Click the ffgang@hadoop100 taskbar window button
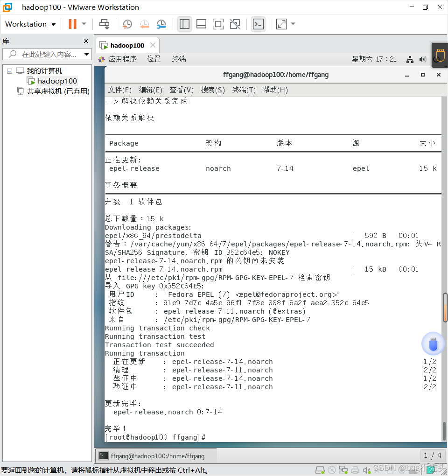This screenshot has width=448, height=476. coord(157,455)
